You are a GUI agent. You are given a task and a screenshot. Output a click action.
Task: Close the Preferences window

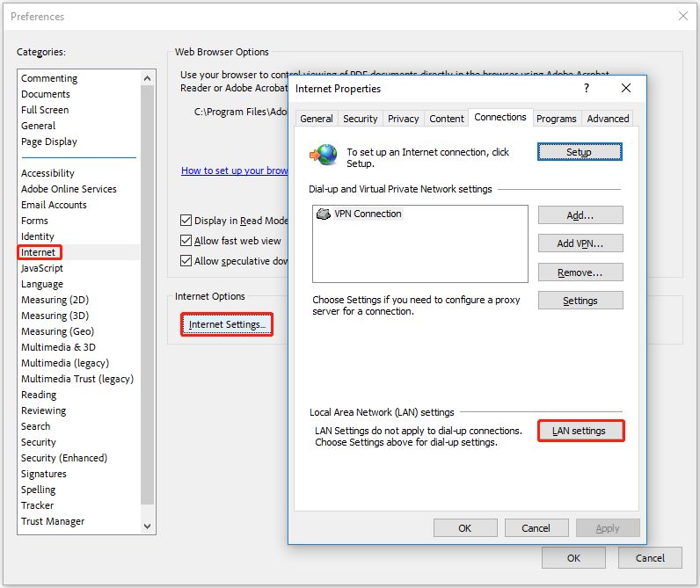pos(683,16)
